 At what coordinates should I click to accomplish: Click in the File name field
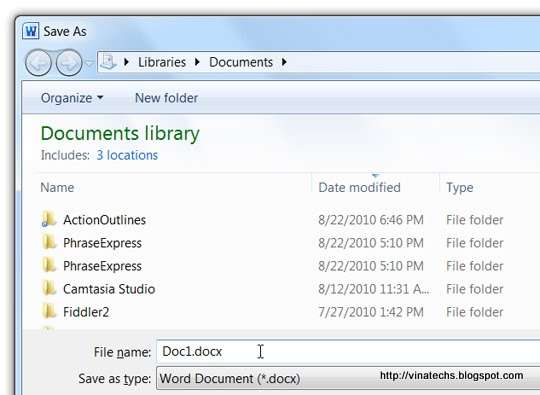348,352
